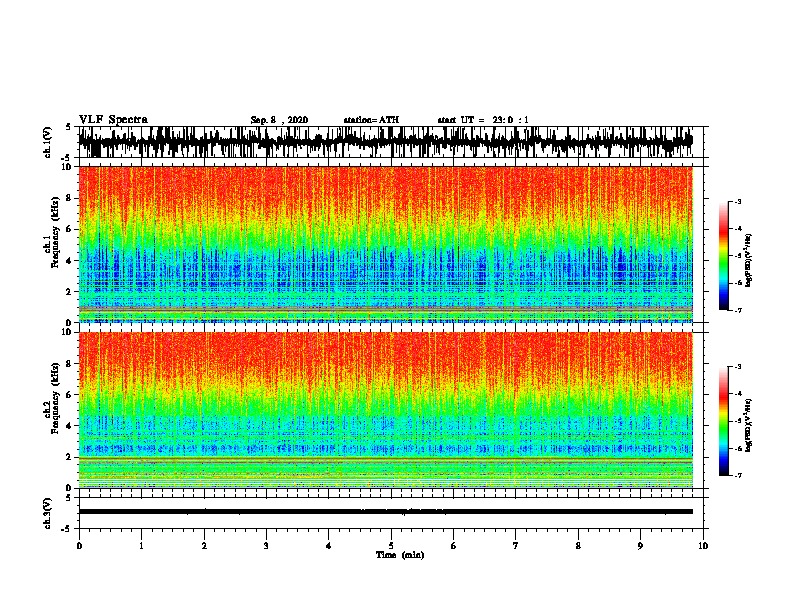
Task: Click the "-3" tick on ch.2 colorbar
Action: click(x=738, y=367)
